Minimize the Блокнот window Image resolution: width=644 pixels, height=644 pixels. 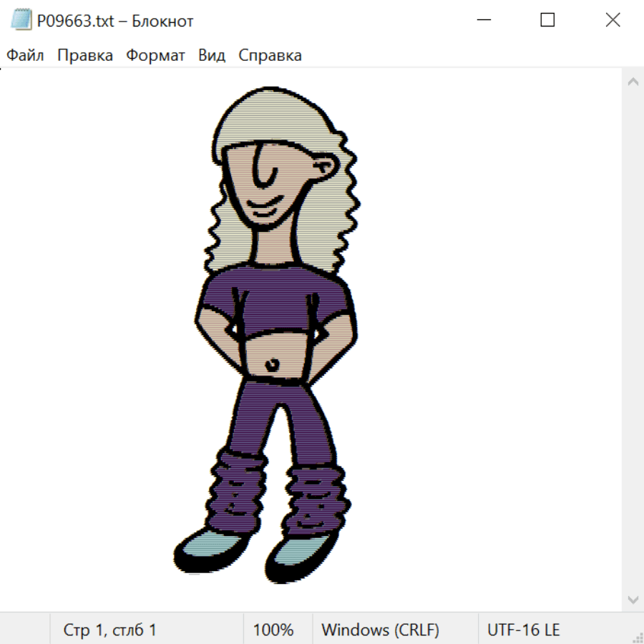(482, 21)
